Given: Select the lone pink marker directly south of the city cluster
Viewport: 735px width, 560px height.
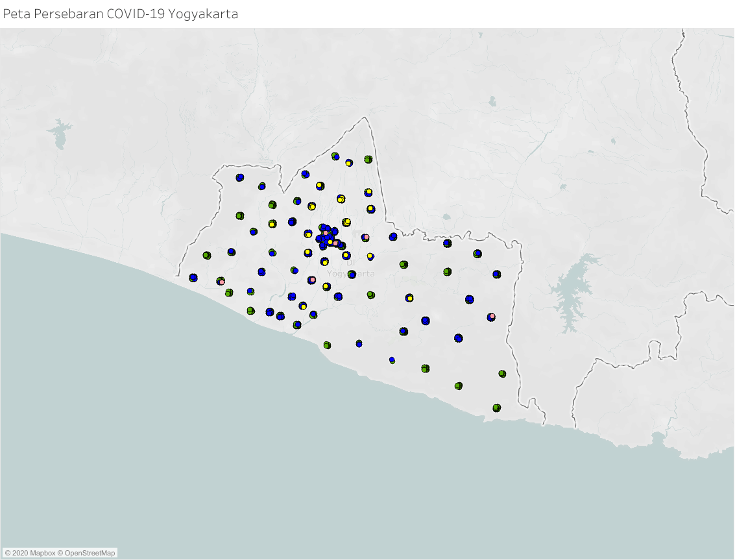Looking at the screenshot, I should [x=312, y=280].
